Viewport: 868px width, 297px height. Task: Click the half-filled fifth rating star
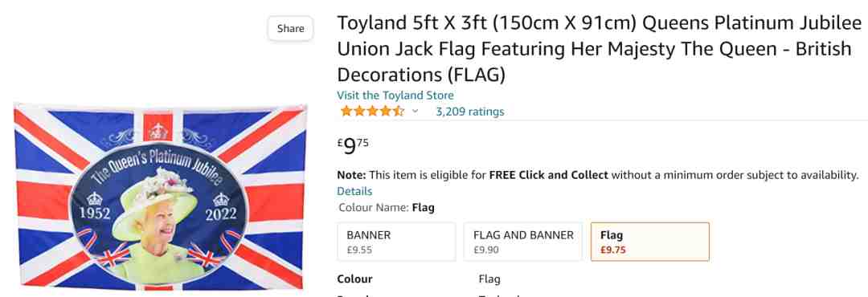click(x=399, y=111)
